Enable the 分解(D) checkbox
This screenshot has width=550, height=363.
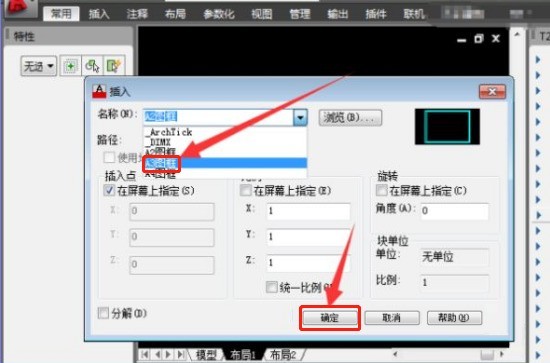coord(103,313)
